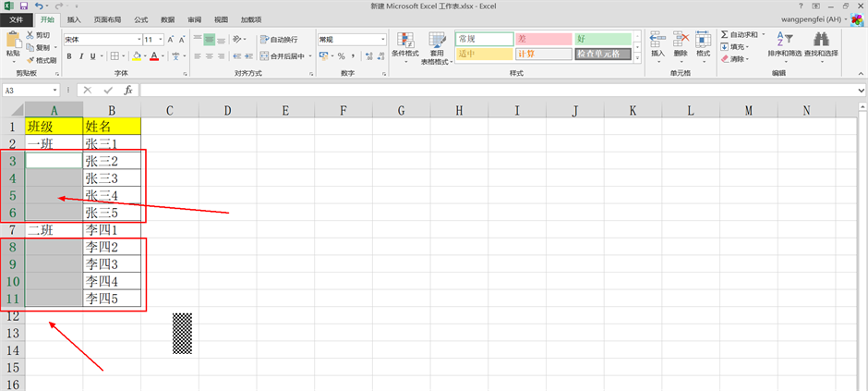The height and width of the screenshot is (391, 868).
Task: Open Find and Select (查找和选择)
Action: coord(820,40)
